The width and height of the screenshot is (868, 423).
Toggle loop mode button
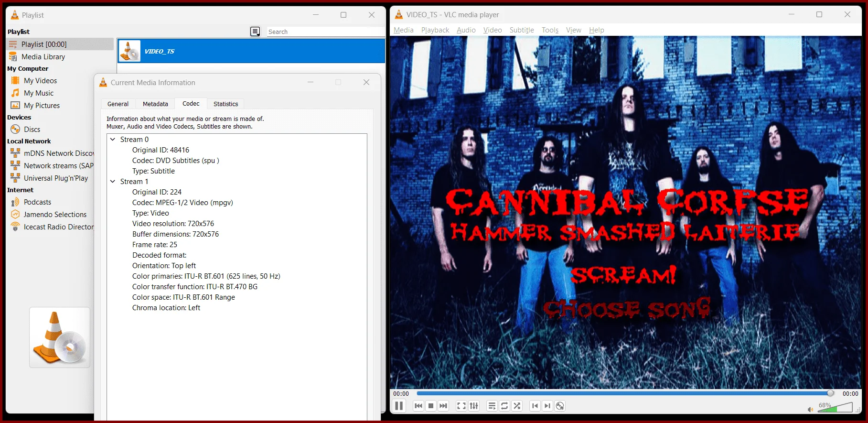pos(504,406)
